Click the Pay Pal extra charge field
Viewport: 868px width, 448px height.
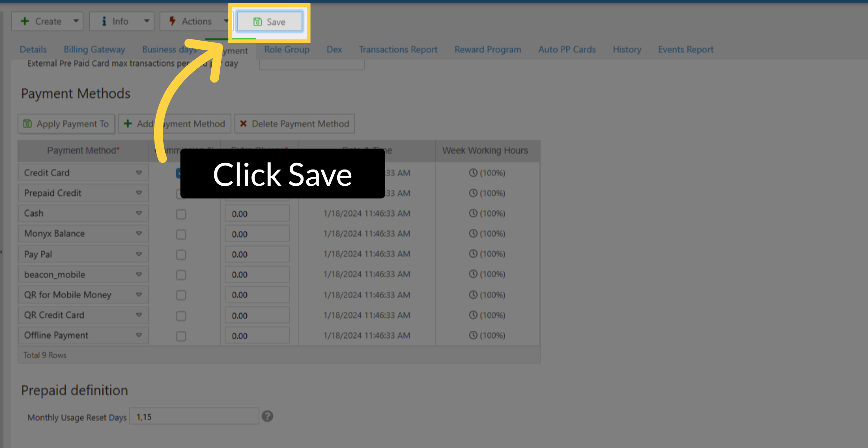pos(257,255)
